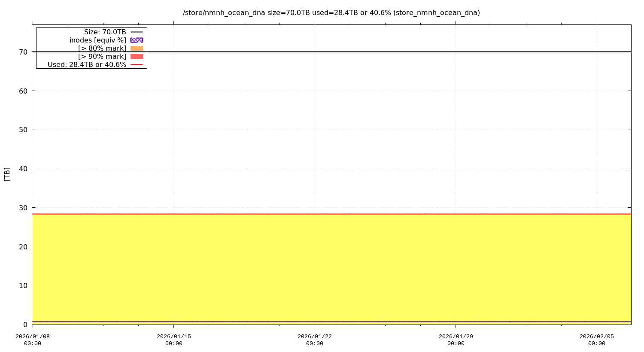This screenshot has width=644, height=352.
Task: Select the 'inodes [equiv %]' legend label
Action: point(98,40)
